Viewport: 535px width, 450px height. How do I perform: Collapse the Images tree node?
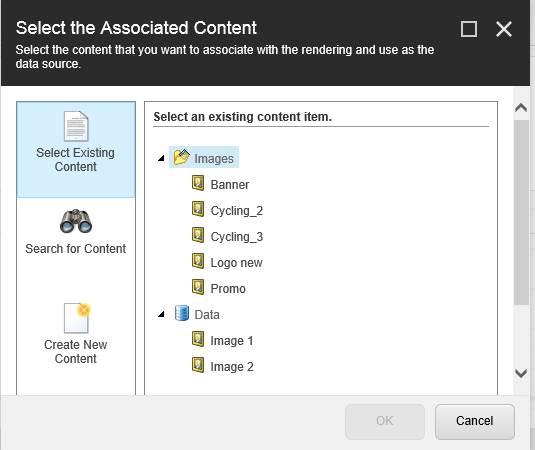pos(161,158)
